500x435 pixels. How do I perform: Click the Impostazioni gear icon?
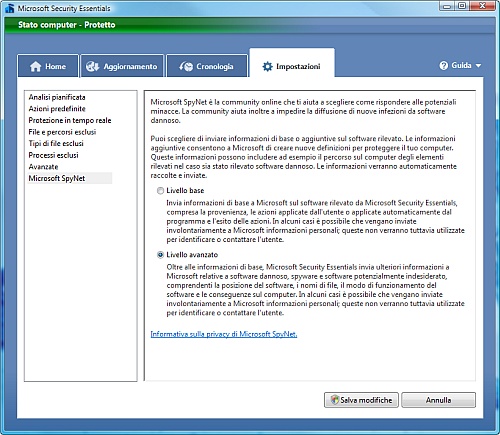[x=267, y=66]
